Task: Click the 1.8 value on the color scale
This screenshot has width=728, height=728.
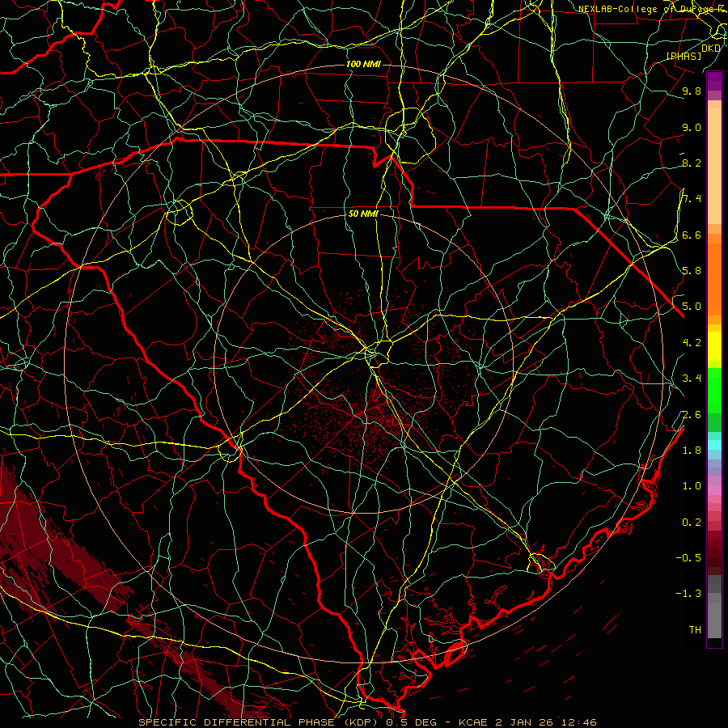Action: point(692,451)
